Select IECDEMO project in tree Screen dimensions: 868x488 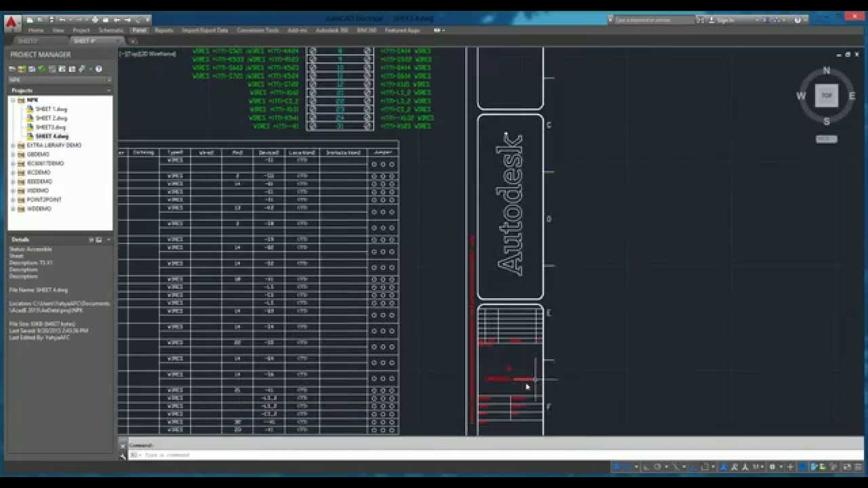click(39, 173)
